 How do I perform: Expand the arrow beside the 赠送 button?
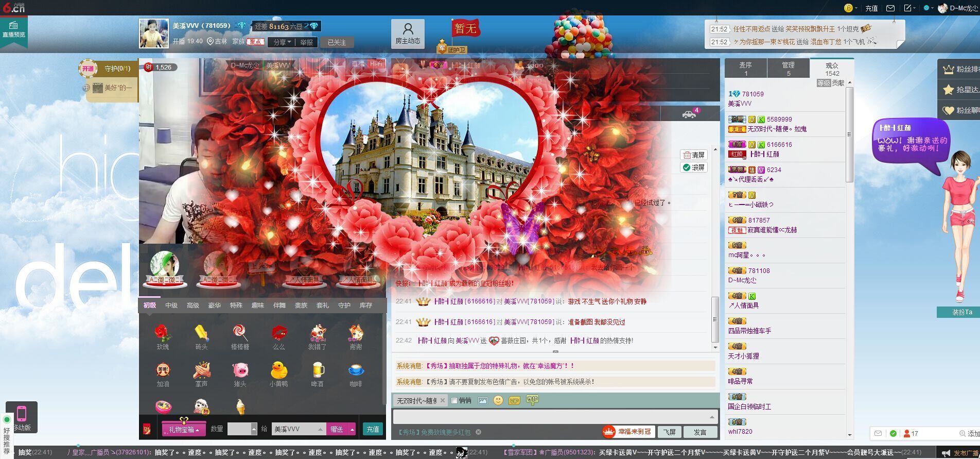[352, 429]
